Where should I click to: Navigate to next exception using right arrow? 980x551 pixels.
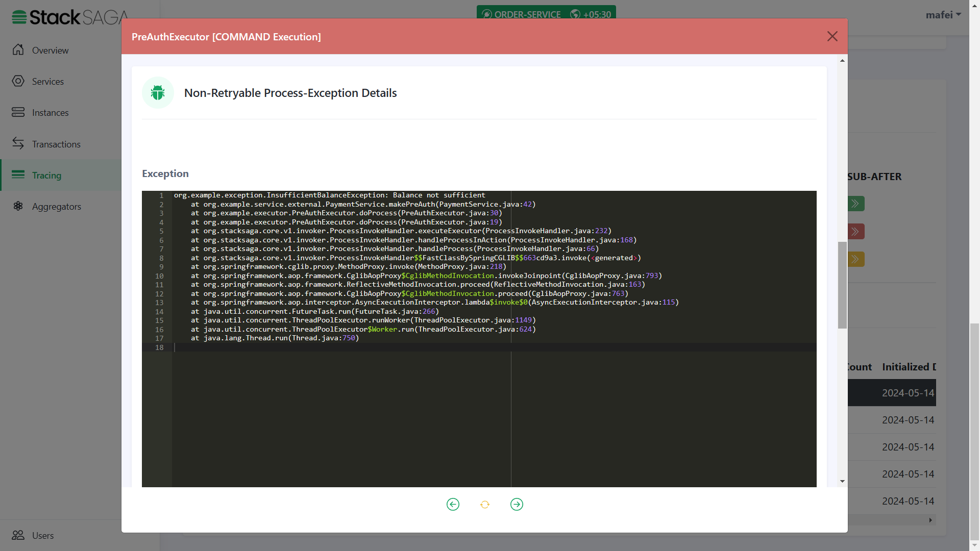(x=517, y=504)
